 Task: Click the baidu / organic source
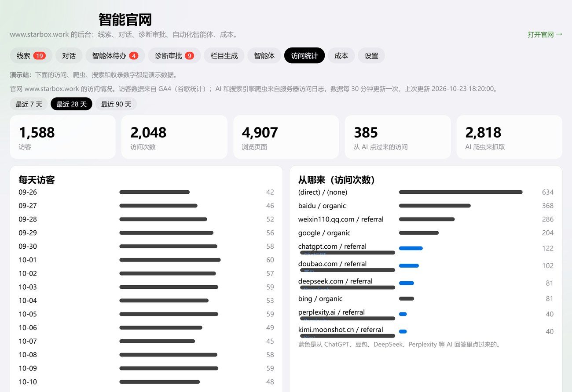[x=322, y=206]
